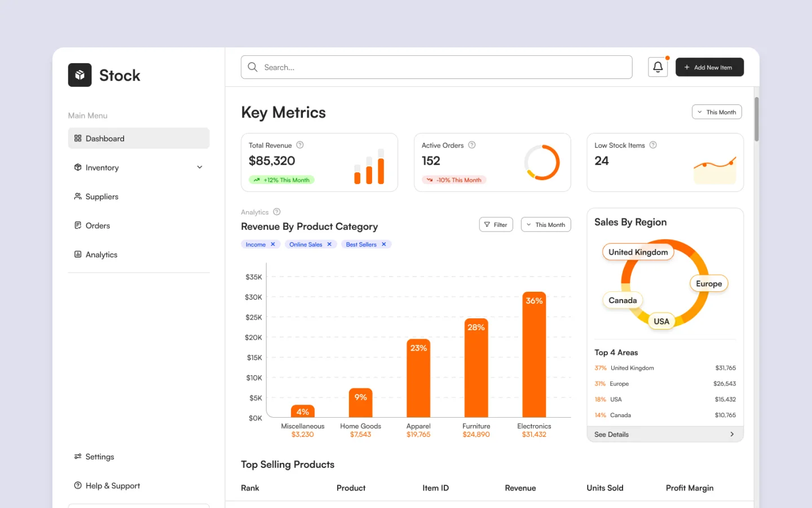Go to Suppliers in the sidebar

[x=101, y=196]
